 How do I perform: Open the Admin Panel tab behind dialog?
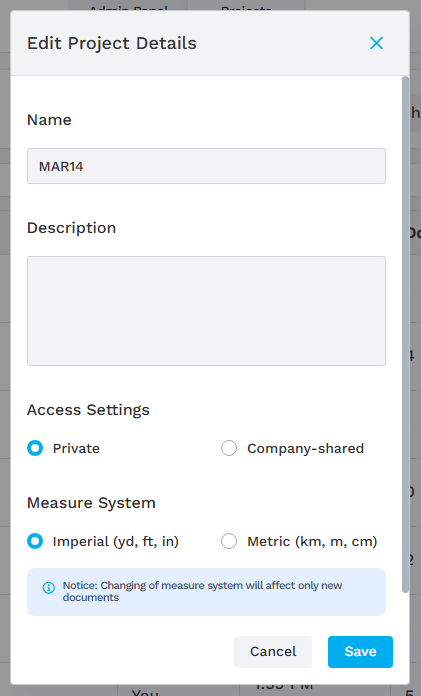tap(128, 8)
